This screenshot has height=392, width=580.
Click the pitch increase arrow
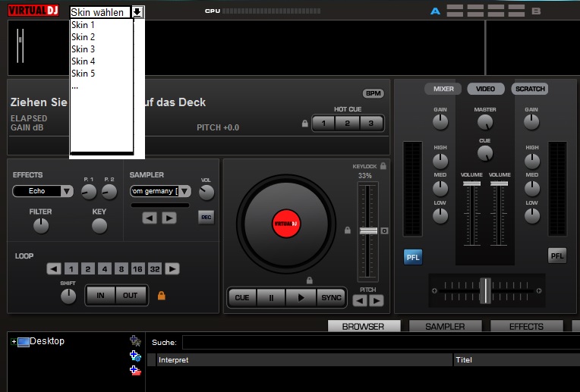click(377, 301)
